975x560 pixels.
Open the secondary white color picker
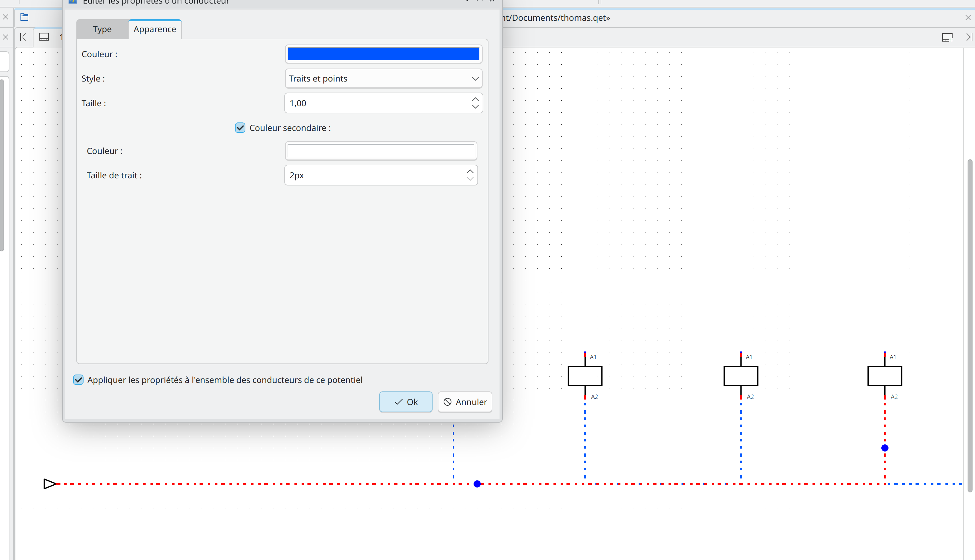tap(381, 151)
